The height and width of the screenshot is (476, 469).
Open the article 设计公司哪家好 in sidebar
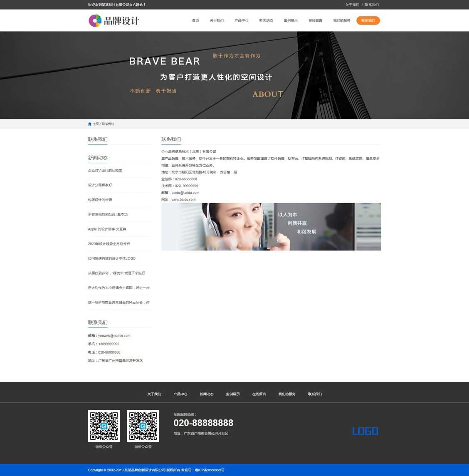click(x=100, y=185)
